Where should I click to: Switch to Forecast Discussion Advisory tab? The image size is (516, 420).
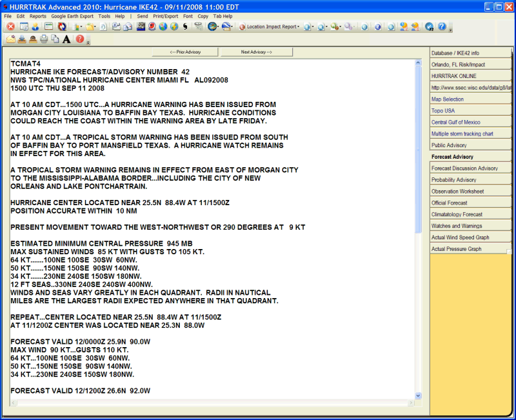tap(464, 168)
